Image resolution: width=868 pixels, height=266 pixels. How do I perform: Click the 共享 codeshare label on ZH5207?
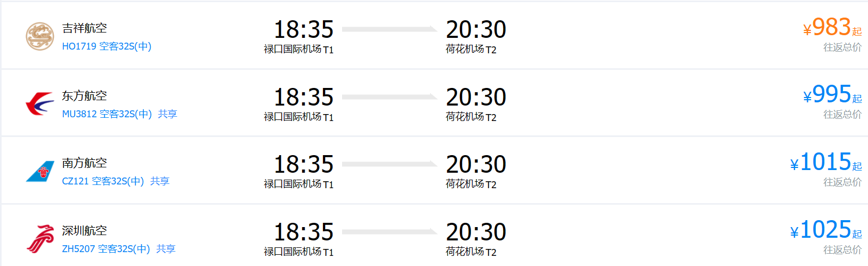point(166,249)
